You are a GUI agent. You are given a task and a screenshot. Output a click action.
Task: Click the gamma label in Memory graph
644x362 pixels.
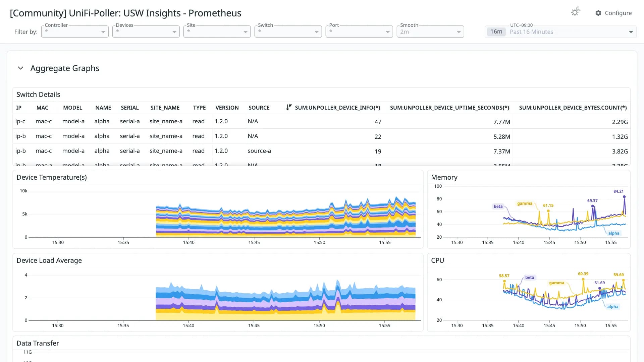pos(525,203)
